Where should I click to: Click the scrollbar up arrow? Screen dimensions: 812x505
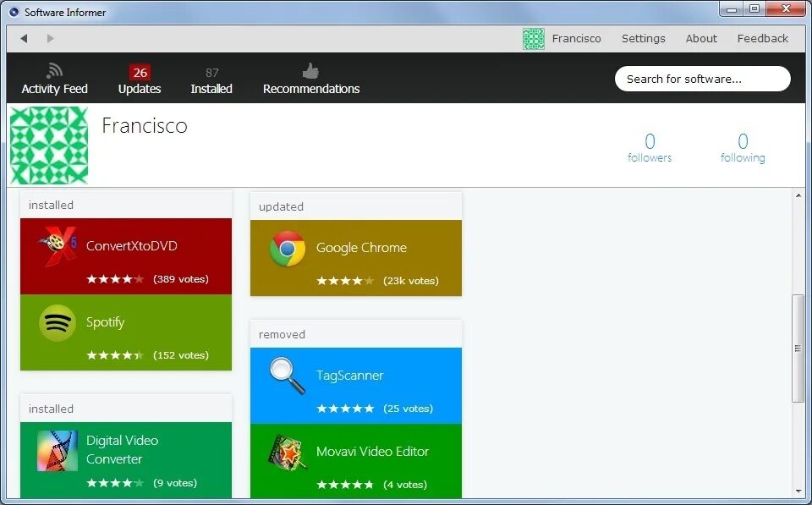click(798, 195)
